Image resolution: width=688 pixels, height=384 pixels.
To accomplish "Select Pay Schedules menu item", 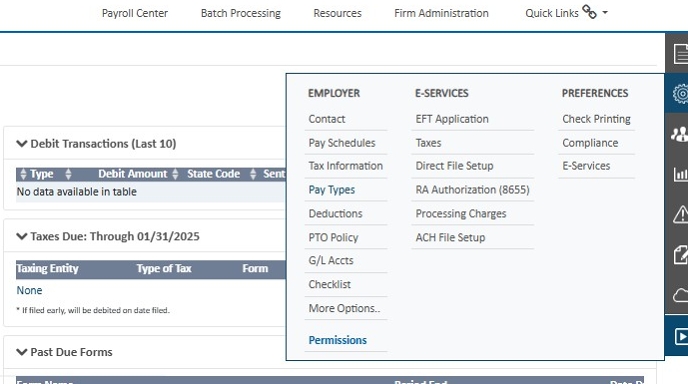I will point(342,143).
